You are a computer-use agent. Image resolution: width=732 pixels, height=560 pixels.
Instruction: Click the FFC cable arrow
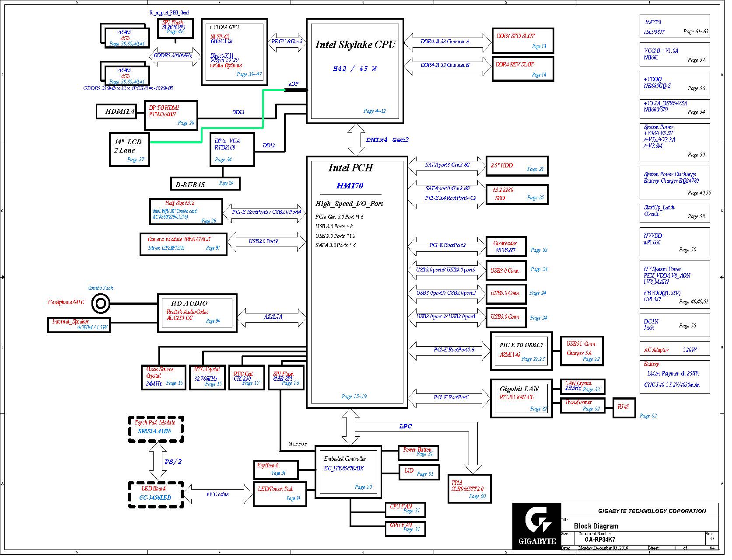pyautogui.click(x=218, y=494)
